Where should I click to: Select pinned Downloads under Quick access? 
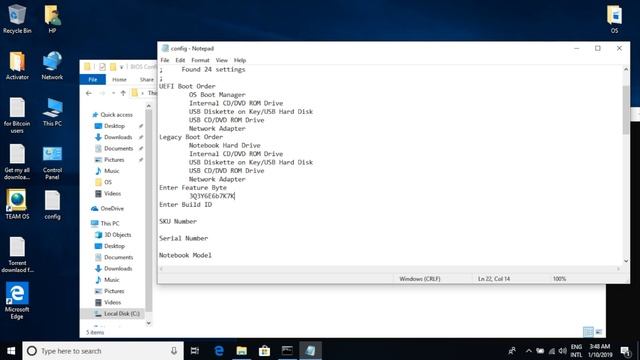coord(118,137)
